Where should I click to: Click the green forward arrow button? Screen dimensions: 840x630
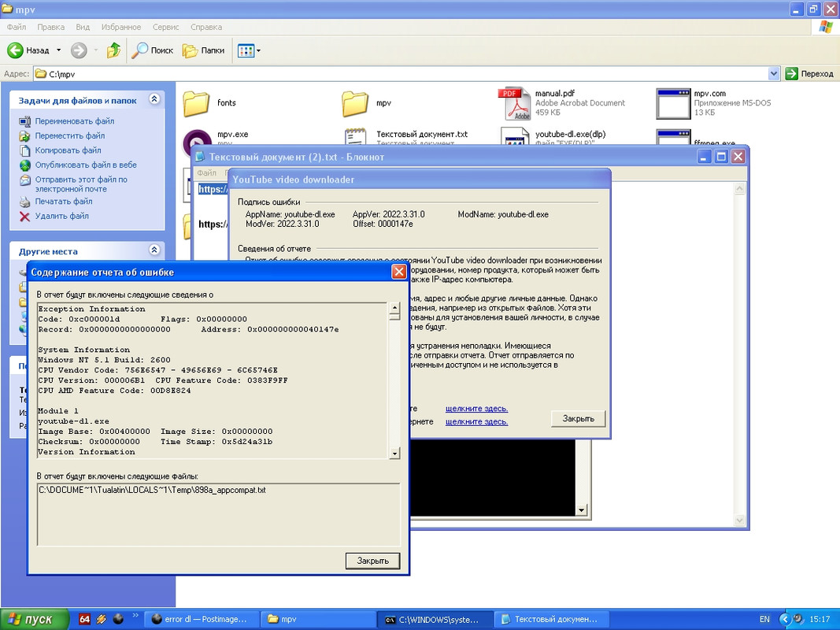pyautogui.click(x=79, y=50)
